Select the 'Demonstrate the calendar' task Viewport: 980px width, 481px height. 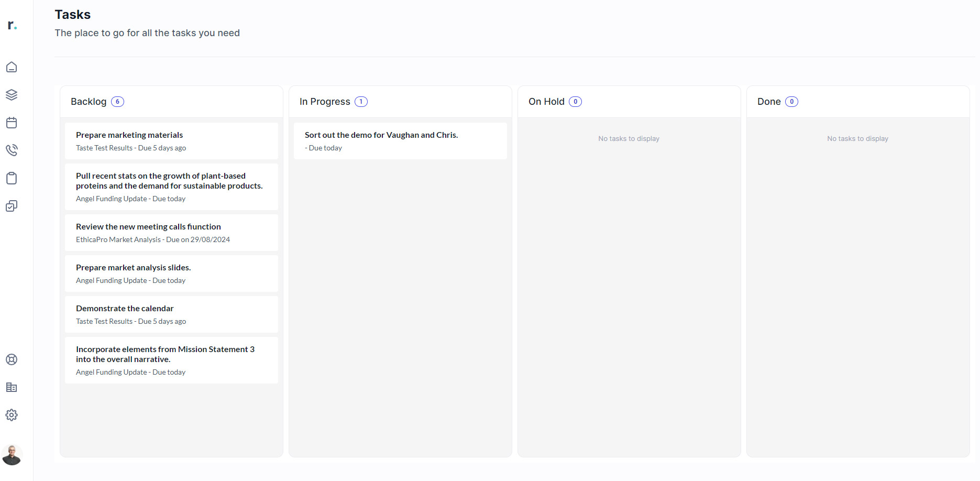pyautogui.click(x=171, y=314)
